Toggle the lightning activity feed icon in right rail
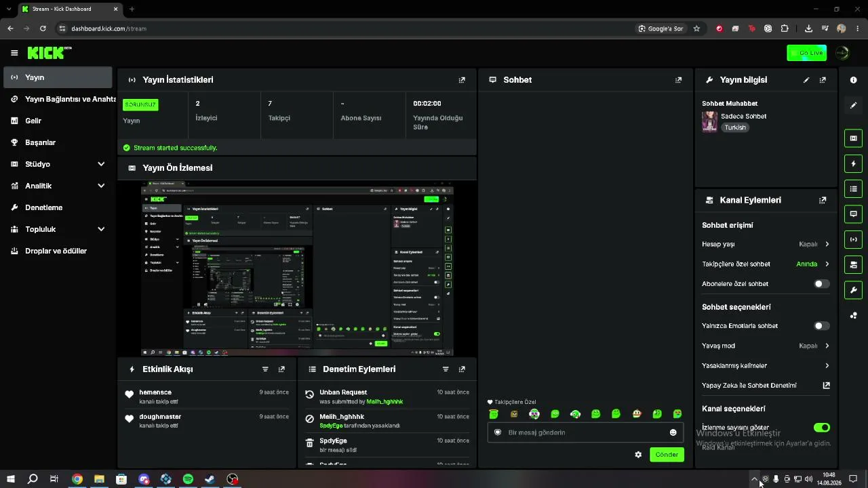Screen dimensions: 868x488 [853, 163]
